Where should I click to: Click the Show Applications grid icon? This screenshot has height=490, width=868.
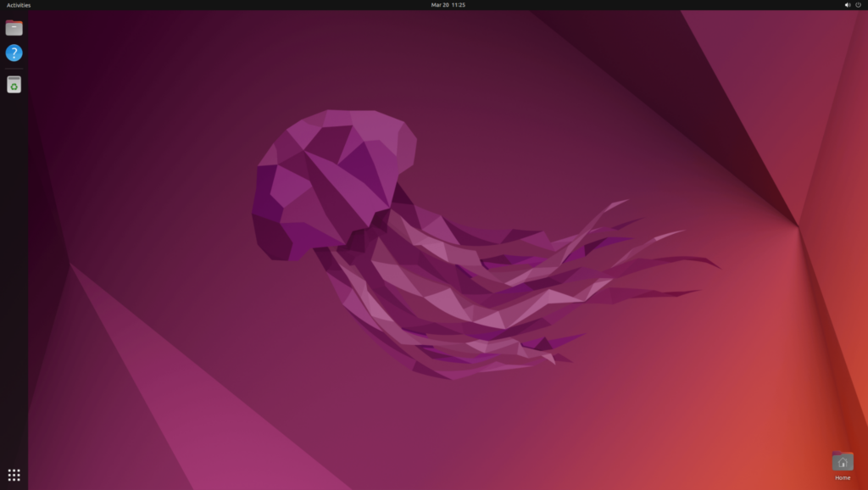pyautogui.click(x=13, y=476)
